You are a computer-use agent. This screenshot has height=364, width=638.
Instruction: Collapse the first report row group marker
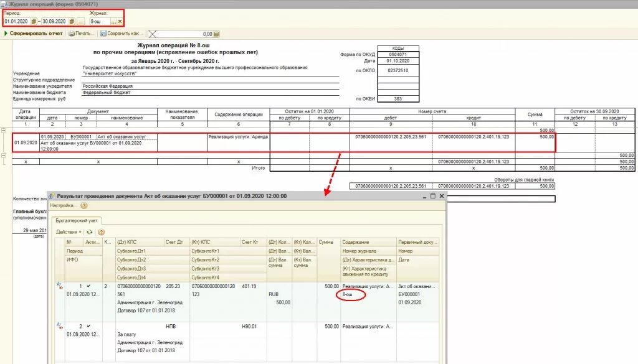pyautogui.click(x=4, y=131)
